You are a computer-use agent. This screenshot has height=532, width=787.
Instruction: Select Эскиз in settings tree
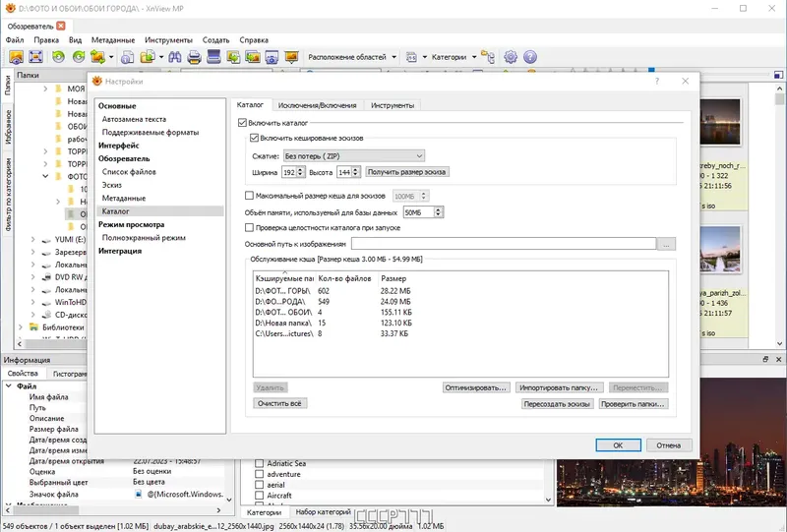tap(112, 185)
